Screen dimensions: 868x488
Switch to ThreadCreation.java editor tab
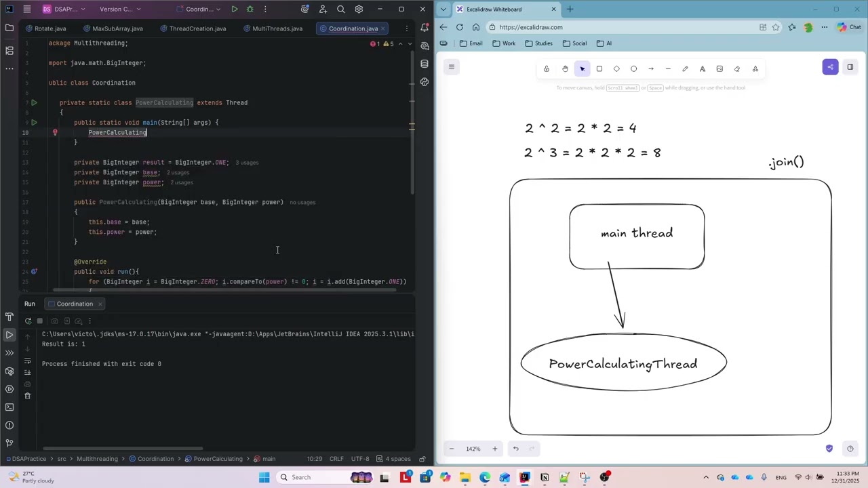(x=193, y=28)
